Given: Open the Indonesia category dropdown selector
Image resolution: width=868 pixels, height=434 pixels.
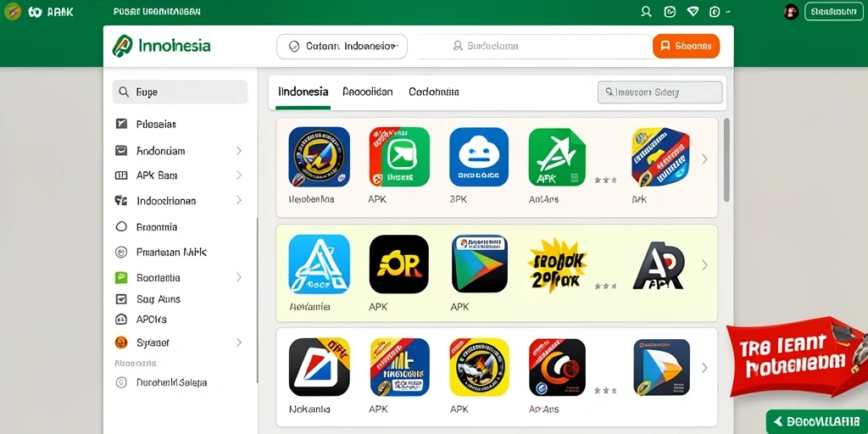Looking at the screenshot, I should 342,47.
